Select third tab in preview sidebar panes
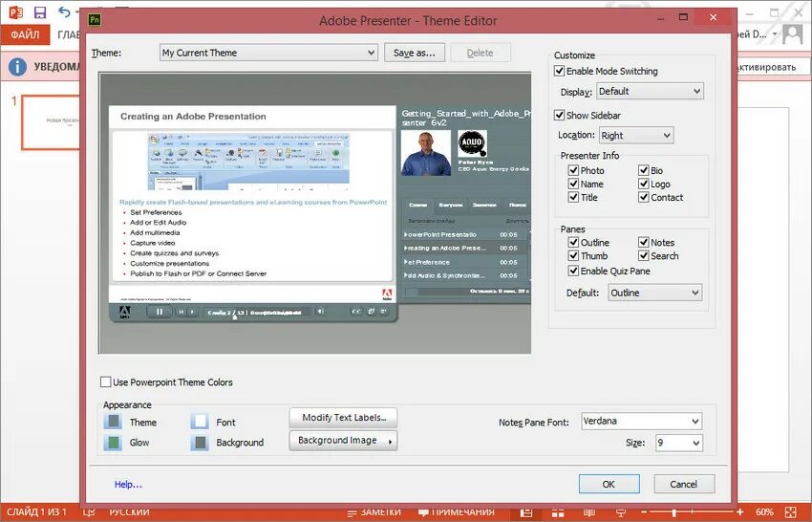Screen dimensions: 812x522 [x=484, y=206]
